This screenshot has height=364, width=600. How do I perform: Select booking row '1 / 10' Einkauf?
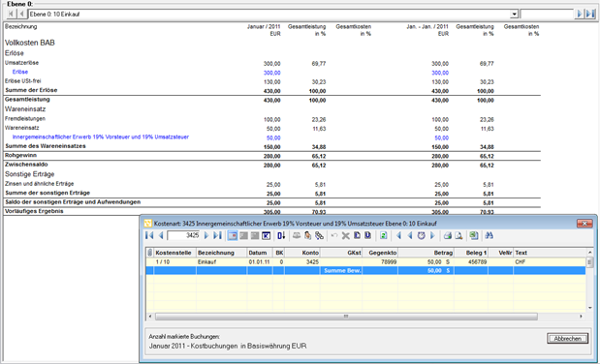(365, 262)
